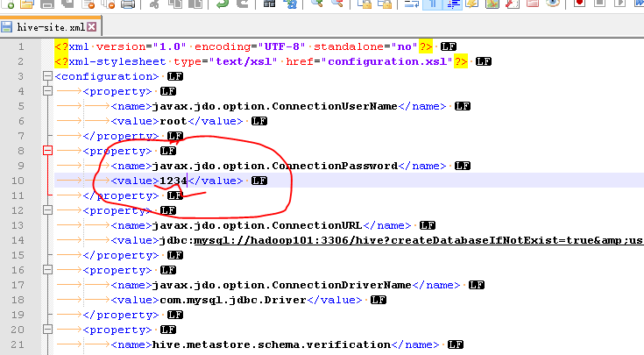Click the closing property tag on line 19
This screenshot has width=644, height=355.
tap(121, 316)
